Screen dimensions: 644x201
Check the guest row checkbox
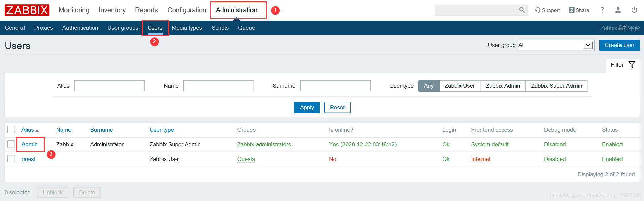coord(11,159)
